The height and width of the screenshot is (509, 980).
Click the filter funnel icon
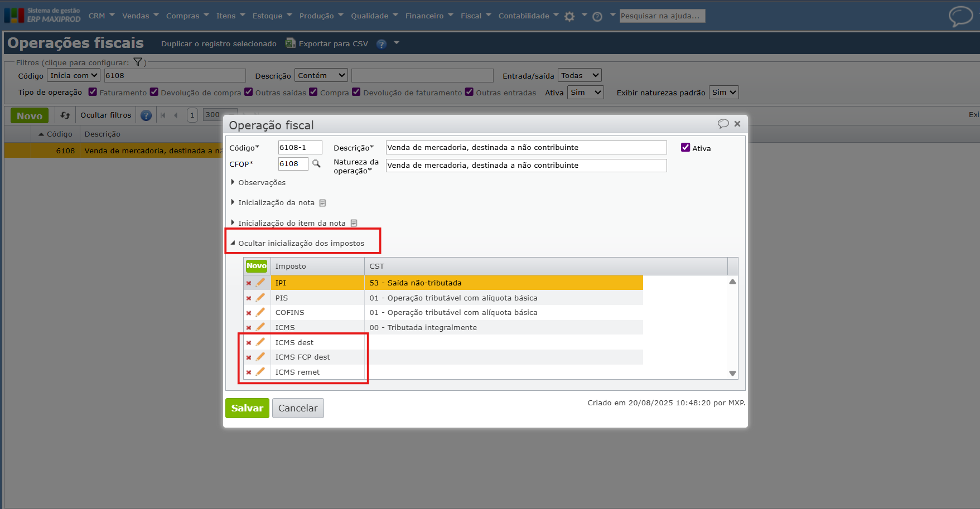pyautogui.click(x=138, y=62)
